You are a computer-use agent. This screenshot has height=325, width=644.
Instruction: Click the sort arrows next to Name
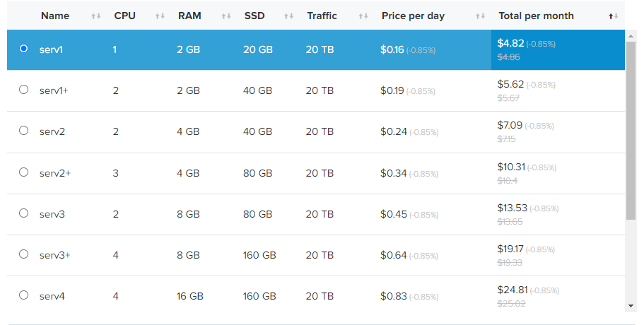(96, 16)
